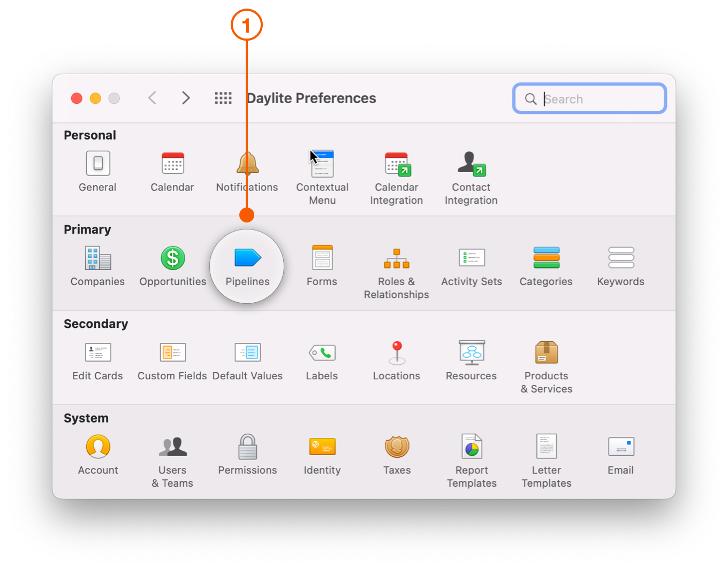Image resolution: width=728 pixels, height=568 pixels.
Task: Select the Contact Integration icon
Action: (471, 164)
